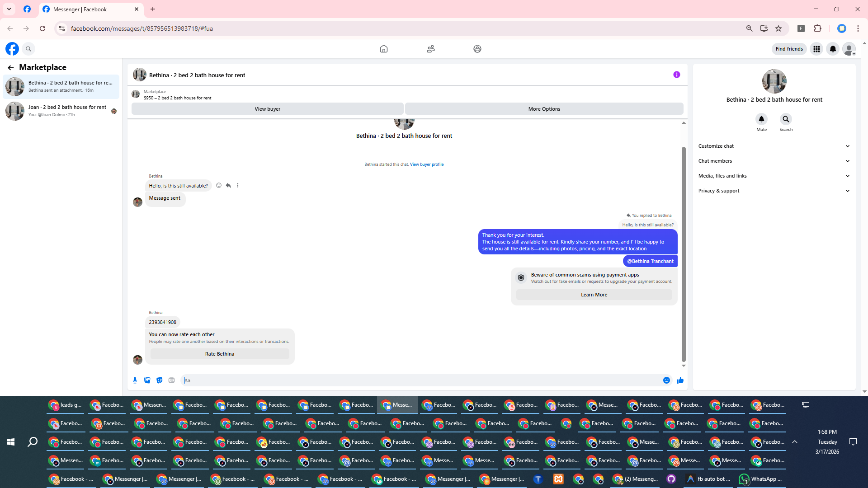Click Learn More about payment scams

(594, 295)
